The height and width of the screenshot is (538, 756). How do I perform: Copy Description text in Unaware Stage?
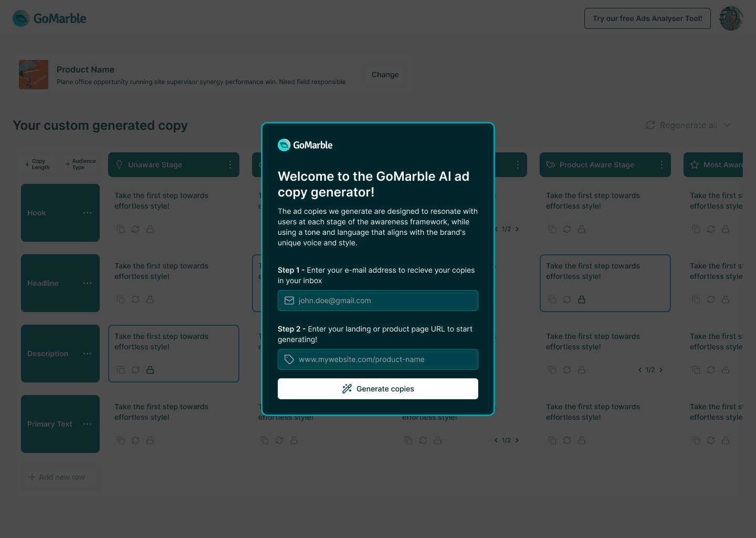pos(121,370)
